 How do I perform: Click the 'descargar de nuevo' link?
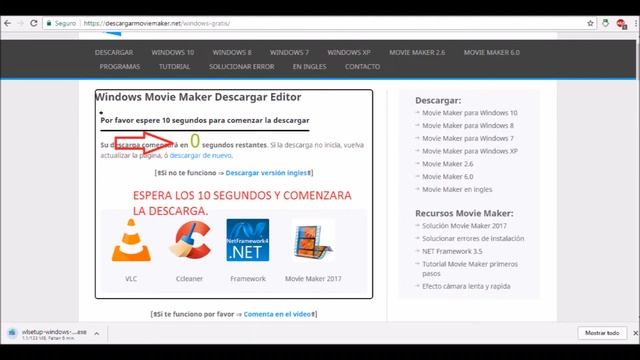[200, 156]
